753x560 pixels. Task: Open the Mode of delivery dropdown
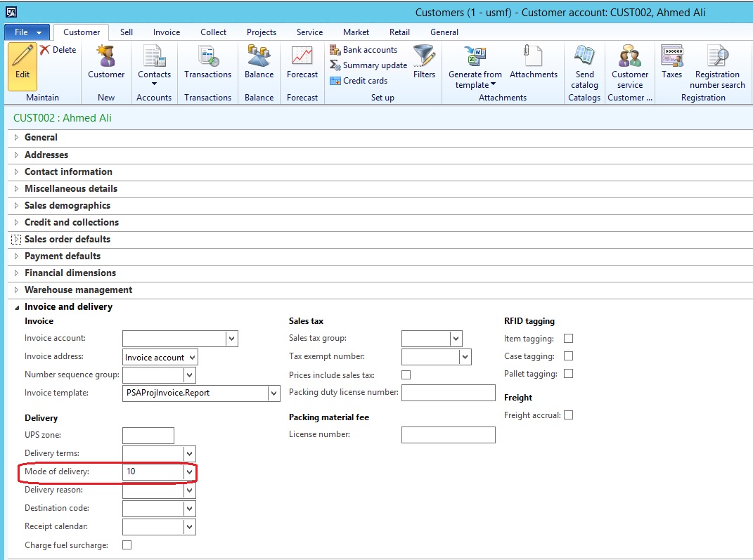point(188,471)
